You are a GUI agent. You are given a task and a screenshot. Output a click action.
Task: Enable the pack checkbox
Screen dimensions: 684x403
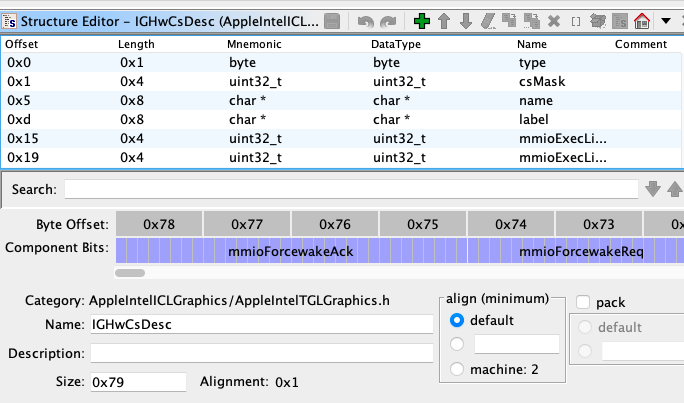pos(583,302)
